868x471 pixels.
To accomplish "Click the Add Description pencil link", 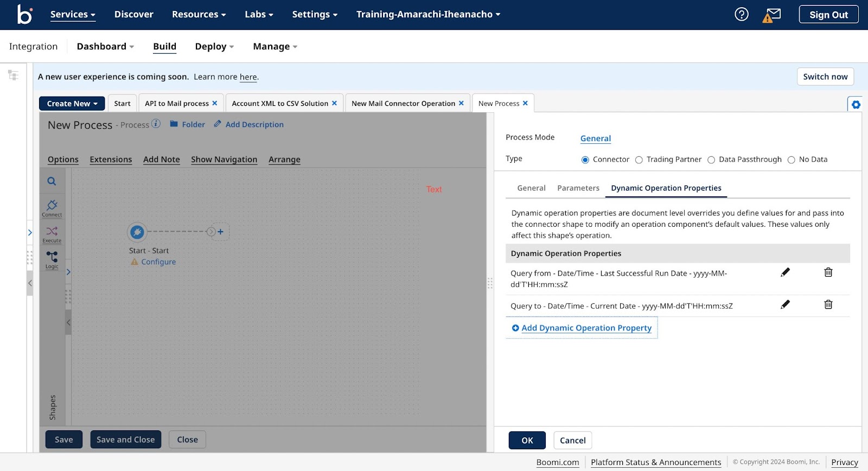I will (248, 124).
